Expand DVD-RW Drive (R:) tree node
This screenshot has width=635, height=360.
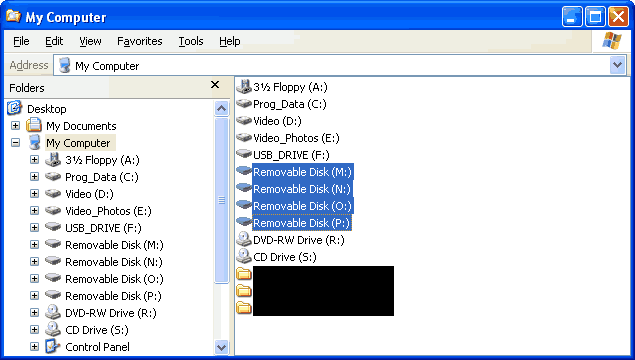point(34,313)
